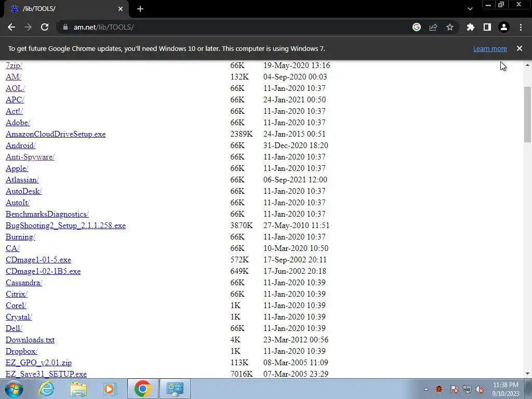
Task: Download AmazonCloudDriveSetup.exe
Action: tap(56, 134)
